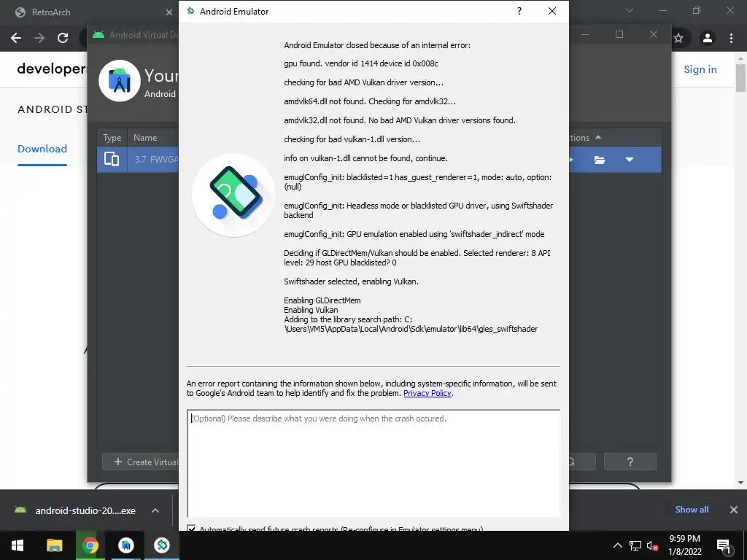The image size is (747, 560).
Task: Click the Actions column sort arrow
Action: [598, 137]
